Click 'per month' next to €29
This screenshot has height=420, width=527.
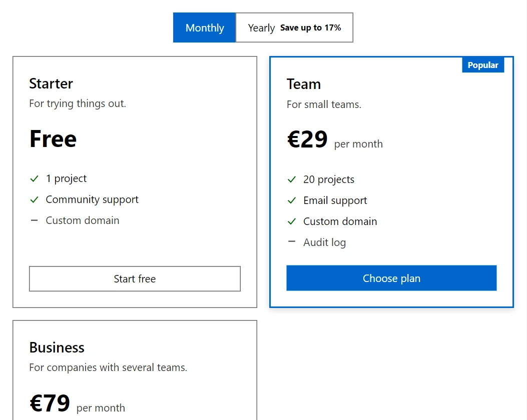click(x=358, y=144)
